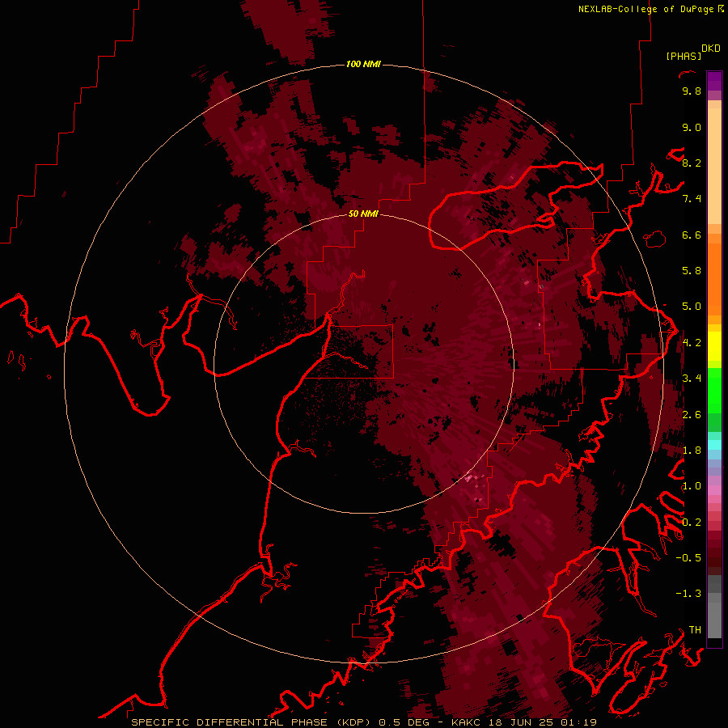This screenshot has width=728, height=728.
Task: Click the 50 NMI range ring label
Action: pos(363,214)
